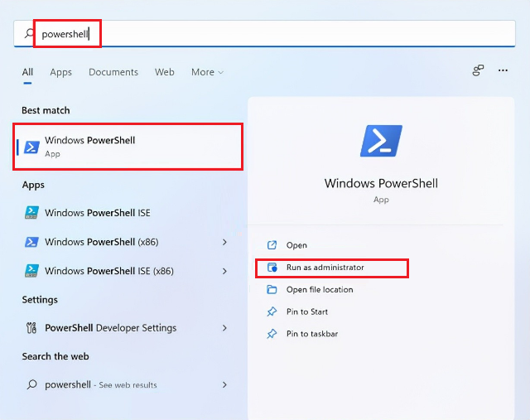The height and width of the screenshot is (420, 530).
Task: Click the Pin to taskbar pin icon
Action: pyautogui.click(x=272, y=334)
